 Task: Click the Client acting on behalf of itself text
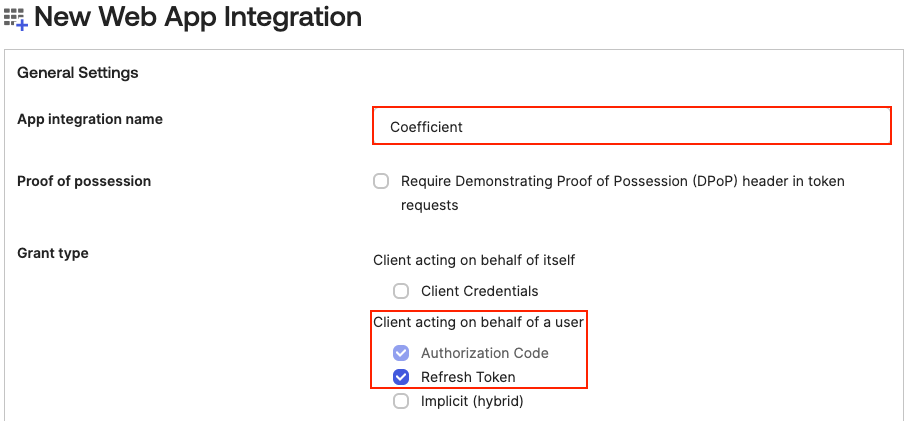click(474, 260)
